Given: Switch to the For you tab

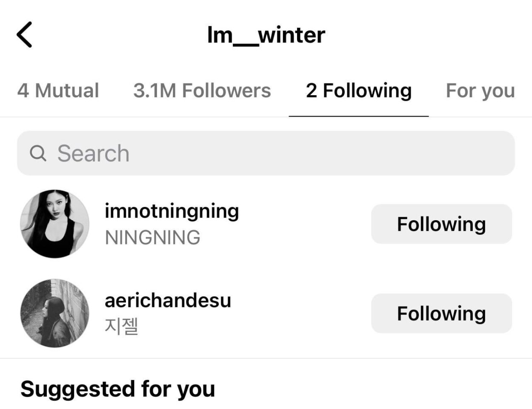Looking at the screenshot, I should pos(480,91).
